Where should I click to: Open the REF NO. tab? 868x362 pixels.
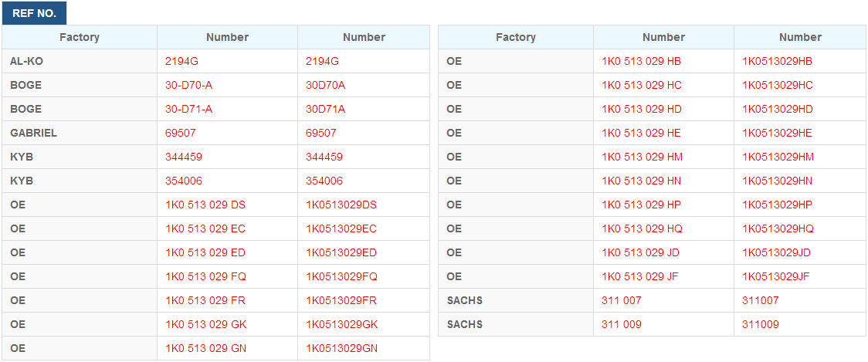click(x=34, y=14)
